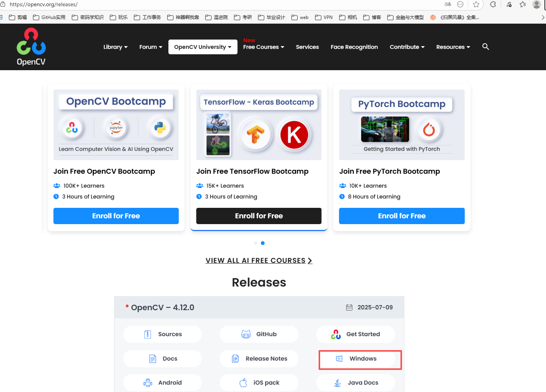Click the Release Notes button
546x392 pixels.
[259, 359]
